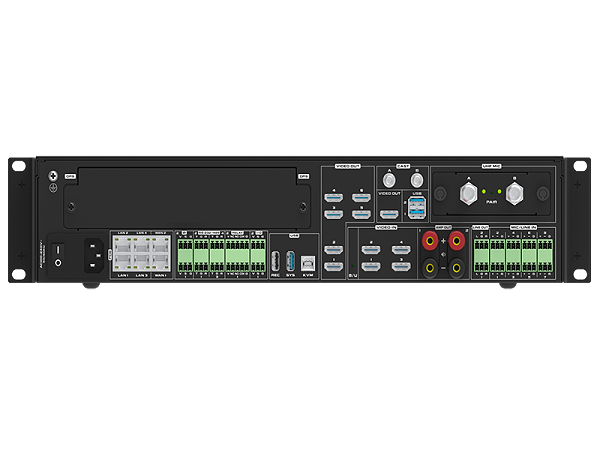Select UHF MIC antenna connector A
The height and width of the screenshot is (450, 600).
tap(466, 191)
